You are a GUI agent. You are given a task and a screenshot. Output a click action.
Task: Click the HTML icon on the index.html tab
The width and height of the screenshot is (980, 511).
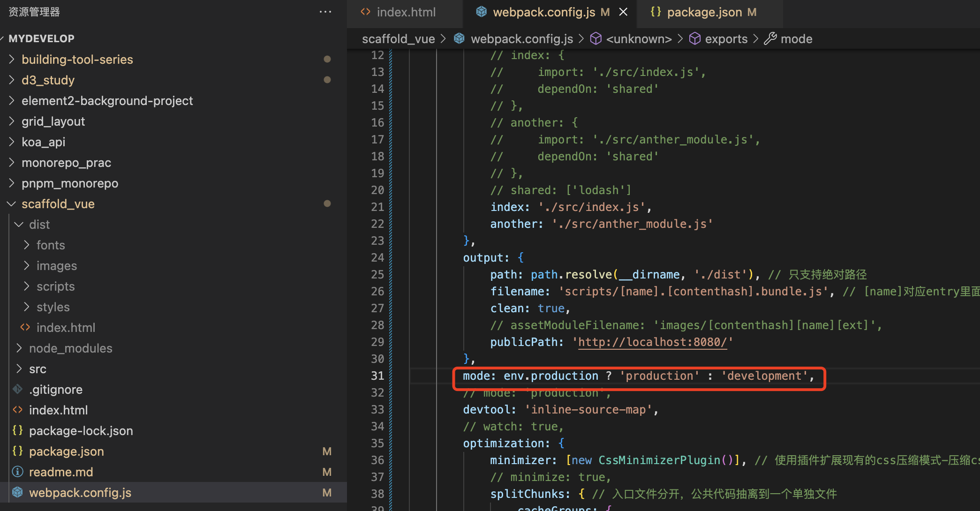pos(366,12)
